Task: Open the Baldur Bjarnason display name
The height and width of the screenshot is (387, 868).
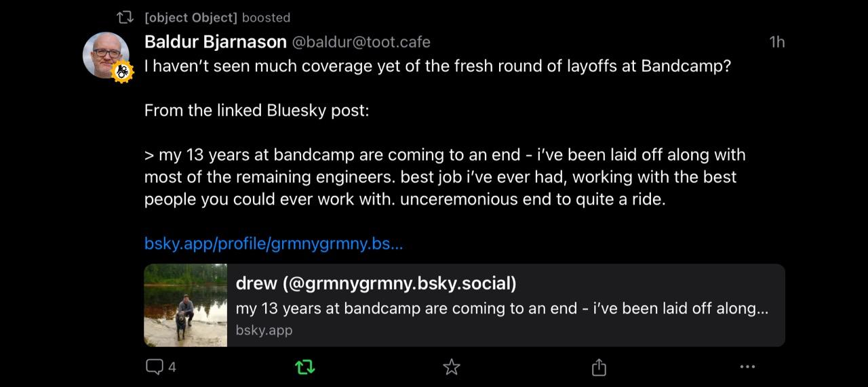Action: tap(216, 42)
